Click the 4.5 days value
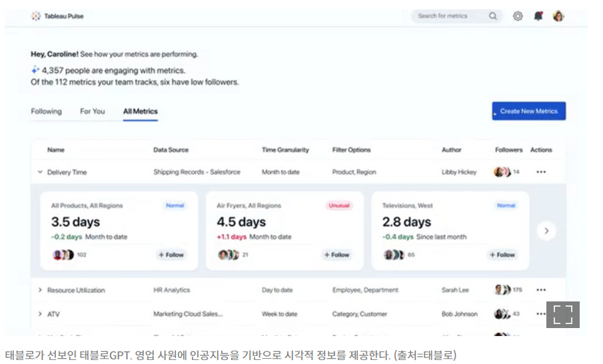 click(x=241, y=222)
